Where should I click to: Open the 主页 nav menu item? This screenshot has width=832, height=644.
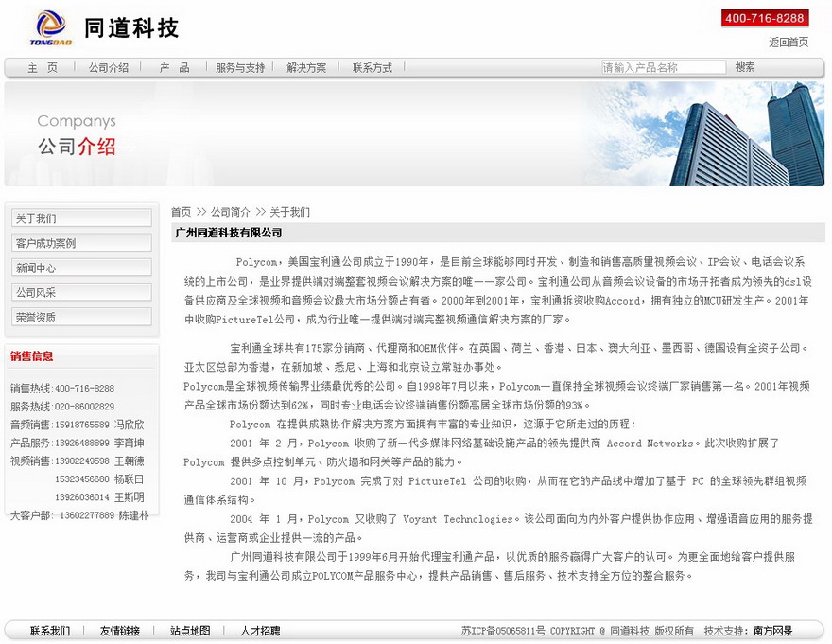(x=43, y=67)
